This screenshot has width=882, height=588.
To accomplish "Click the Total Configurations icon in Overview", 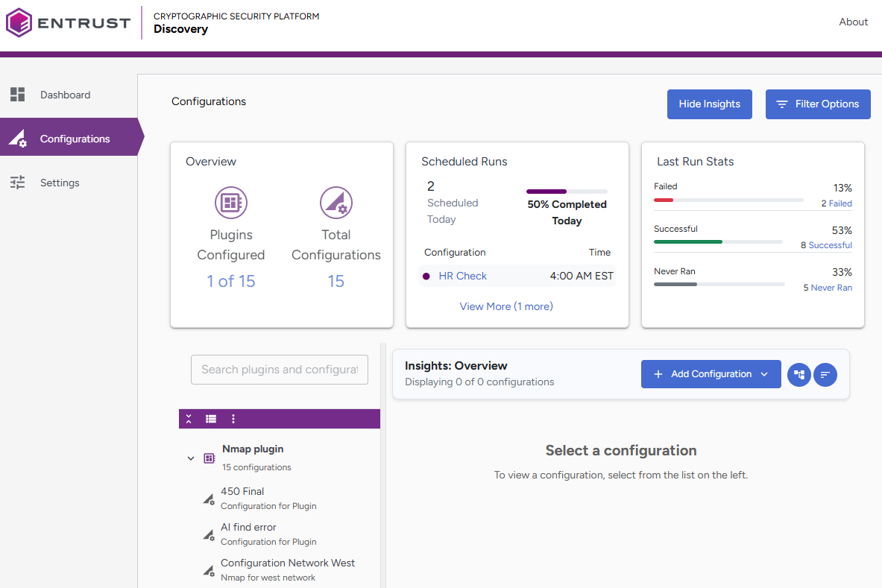I will coord(336,202).
